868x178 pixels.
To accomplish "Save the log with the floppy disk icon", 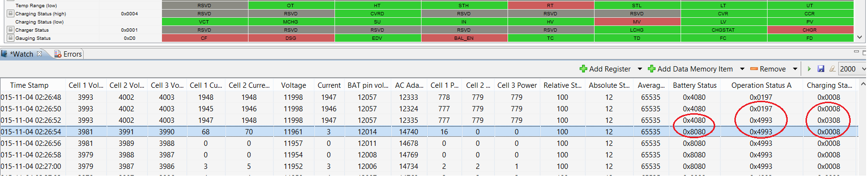I will (x=821, y=69).
